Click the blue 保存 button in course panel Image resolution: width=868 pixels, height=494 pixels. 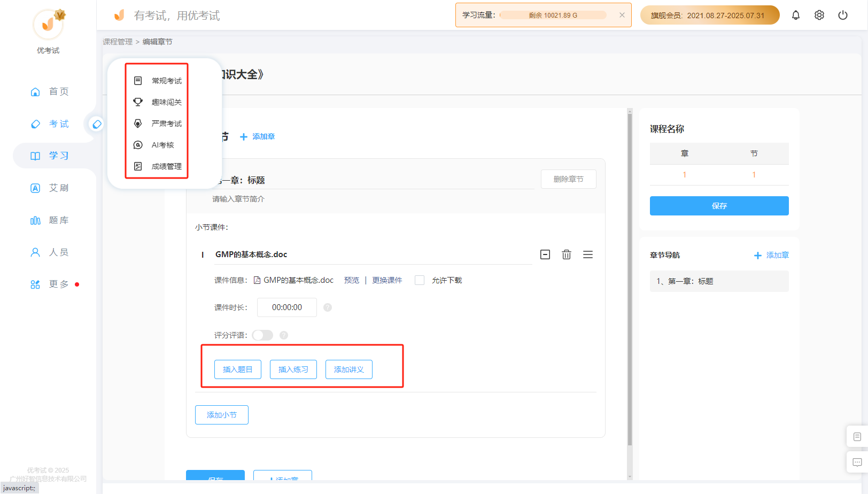[x=719, y=206]
